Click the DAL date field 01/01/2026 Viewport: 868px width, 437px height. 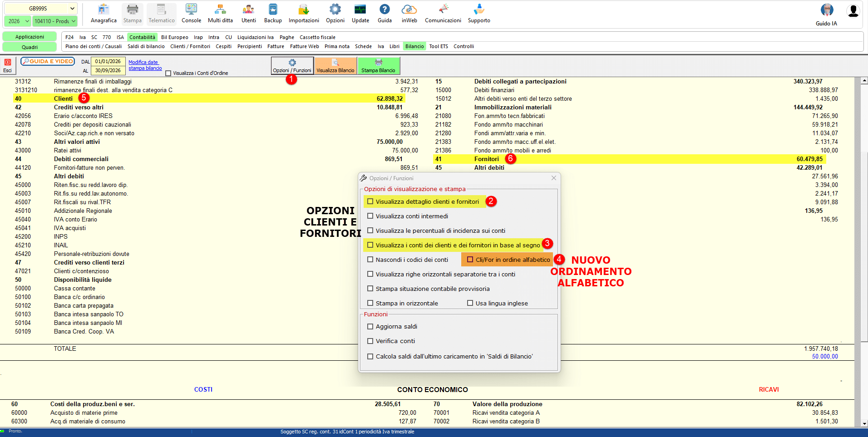[108, 62]
